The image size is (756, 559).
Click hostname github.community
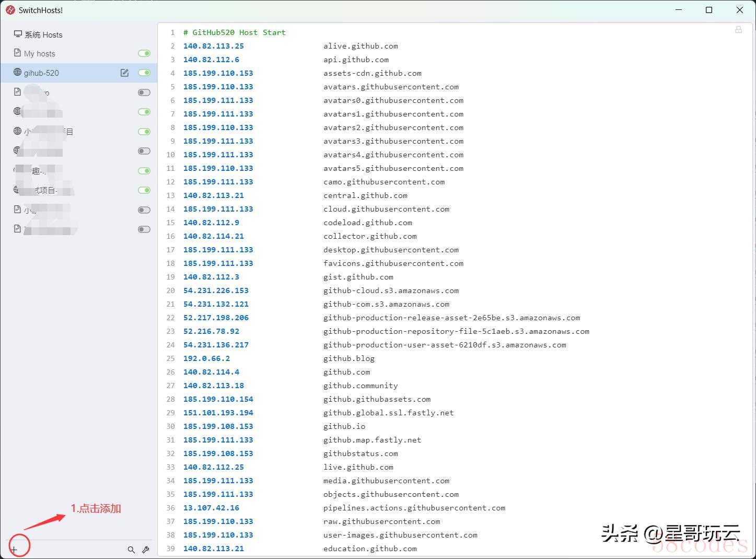click(360, 386)
